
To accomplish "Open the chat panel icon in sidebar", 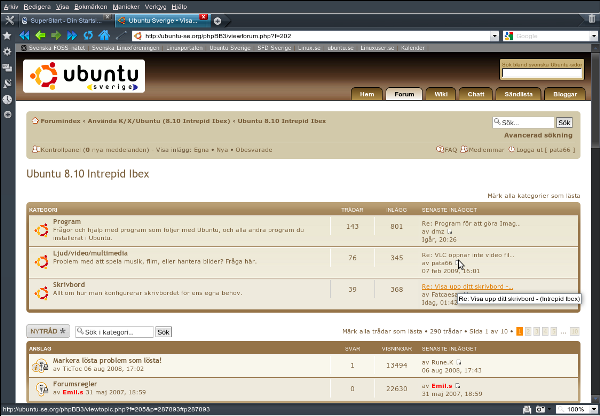I will 7,68.
